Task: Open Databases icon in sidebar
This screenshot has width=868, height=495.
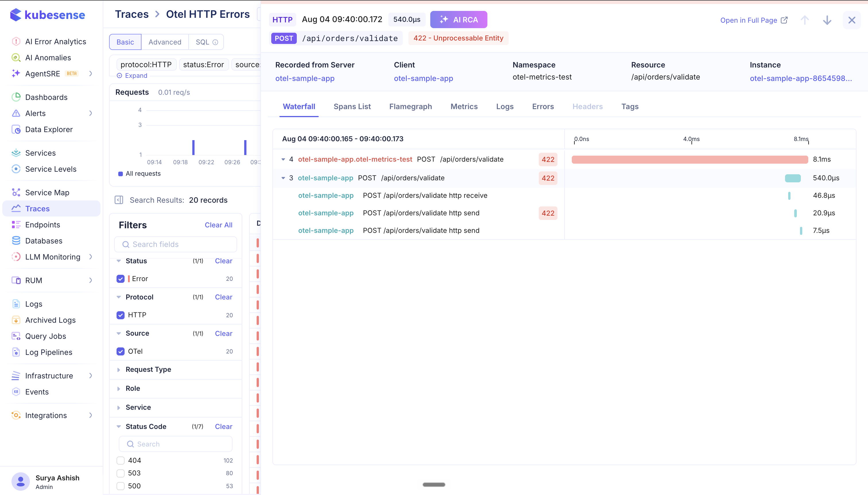Action: point(16,241)
